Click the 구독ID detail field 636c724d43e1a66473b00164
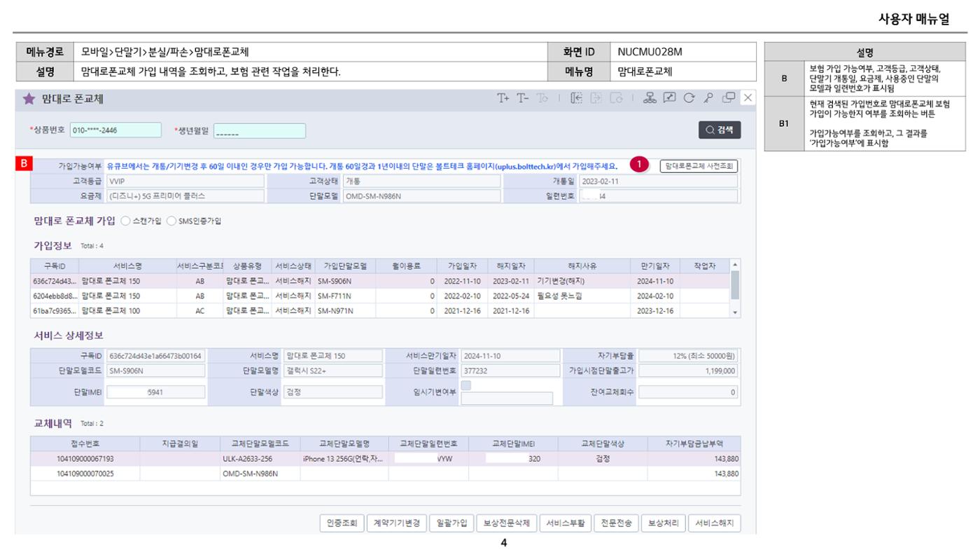The image size is (980, 552). tap(156, 356)
